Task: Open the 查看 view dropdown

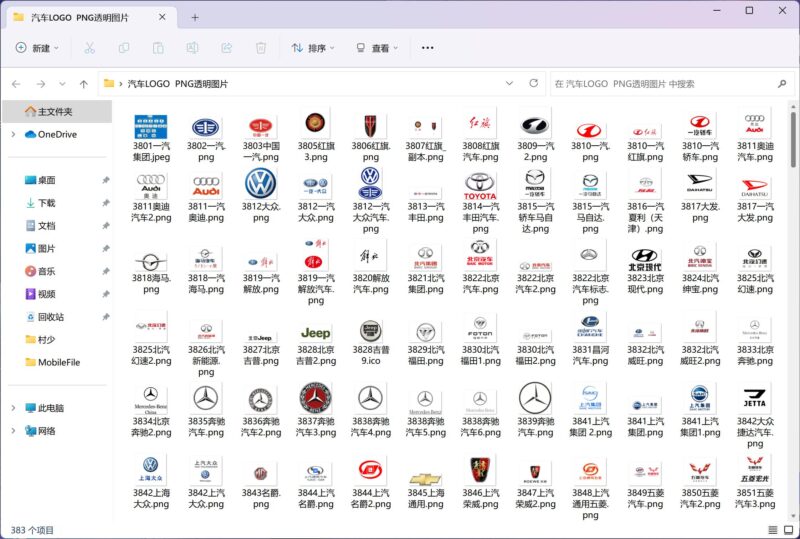Action: pyautogui.click(x=376, y=48)
